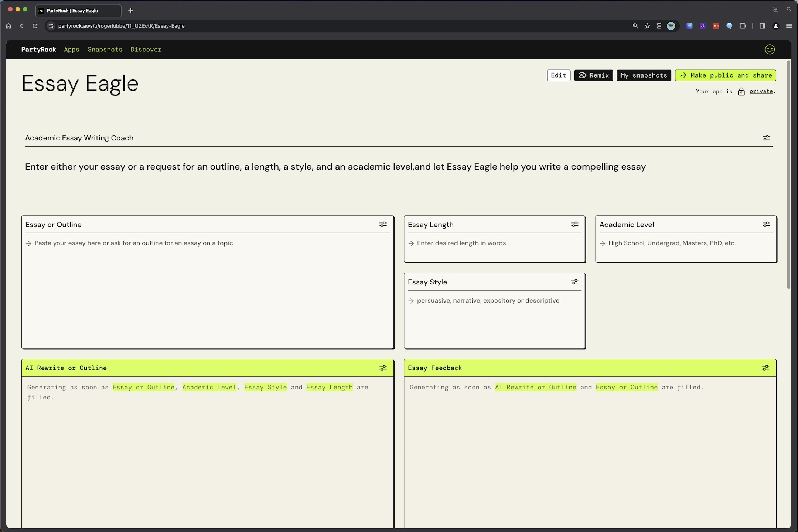Open settings icon for AI Rewrite or Outline
The height and width of the screenshot is (532, 798).
click(x=383, y=368)
